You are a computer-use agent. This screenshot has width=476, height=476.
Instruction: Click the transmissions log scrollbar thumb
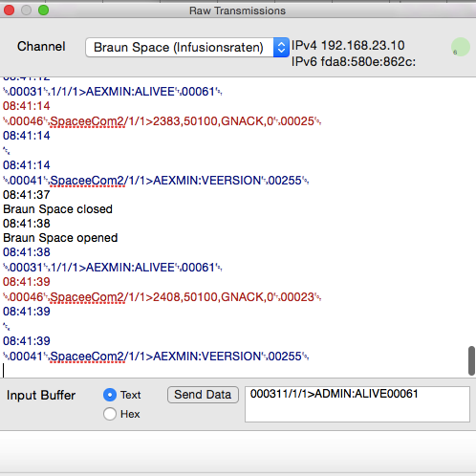[471, 360]
